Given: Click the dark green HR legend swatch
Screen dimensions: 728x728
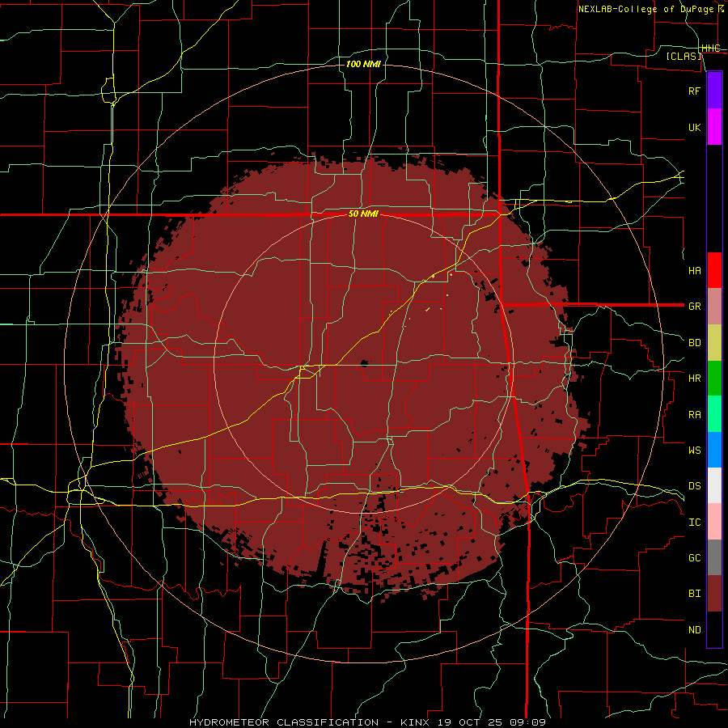Looking at the screenshot, I should tap(714, 379).
